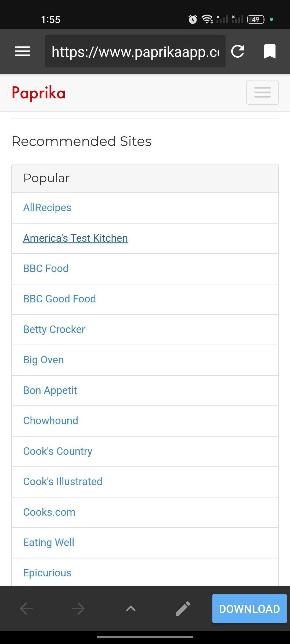Click the Download button
This screenshot has height=644, width=290.
coord(249,609)
